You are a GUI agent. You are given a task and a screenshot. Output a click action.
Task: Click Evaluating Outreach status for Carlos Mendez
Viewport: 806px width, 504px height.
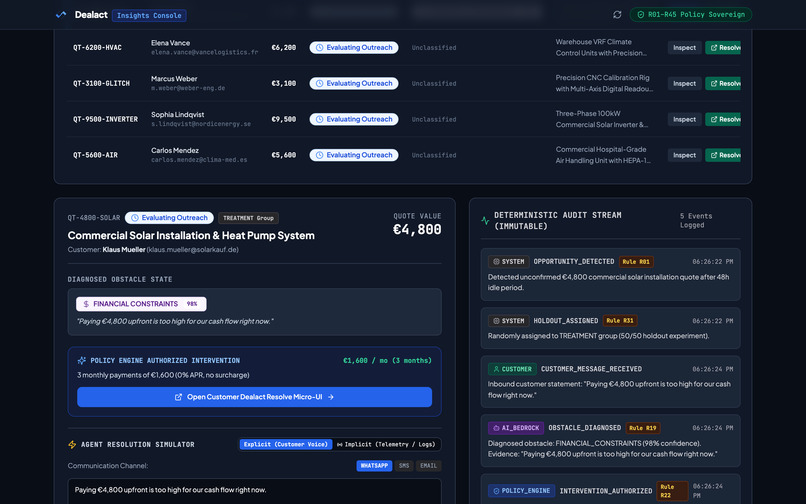click(354, 155)
